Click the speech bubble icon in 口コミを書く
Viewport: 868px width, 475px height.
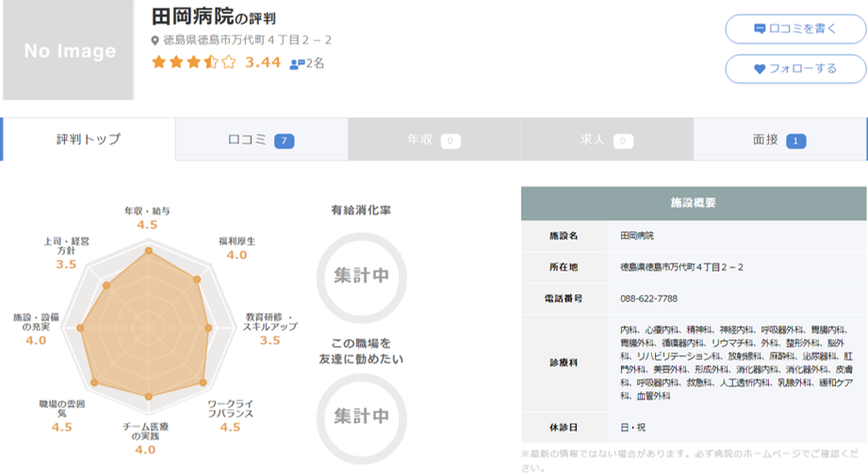(760, 29)
